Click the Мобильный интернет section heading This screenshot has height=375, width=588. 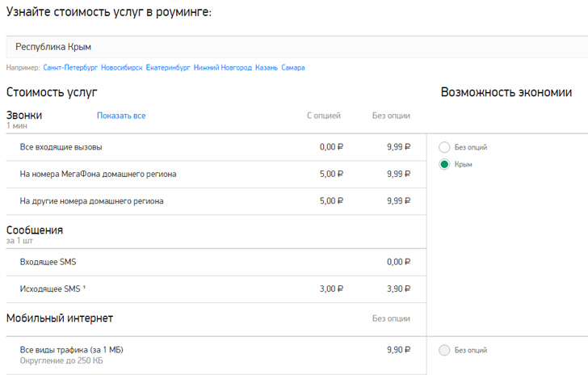point(60,318)
